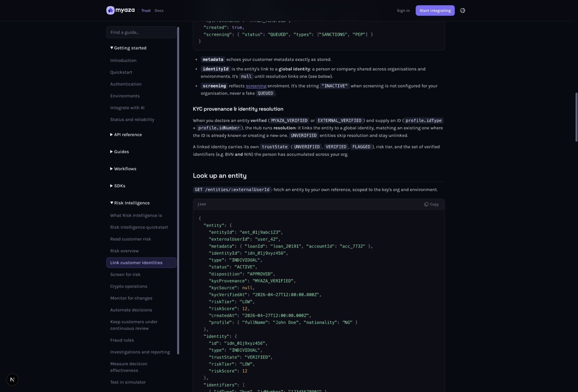Open Read customer risk page

pos(131,239)
